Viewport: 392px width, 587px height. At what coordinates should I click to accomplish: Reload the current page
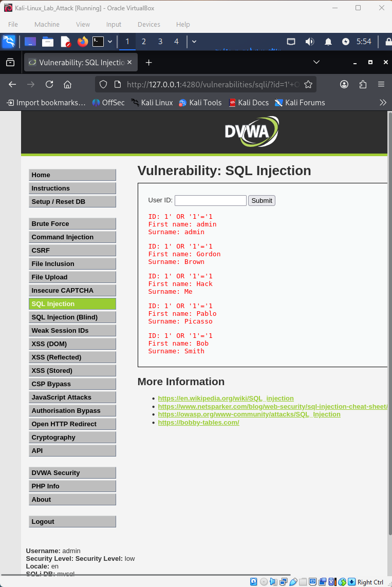(49, 84)
